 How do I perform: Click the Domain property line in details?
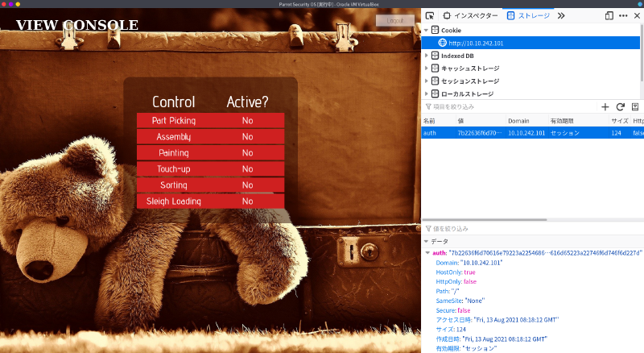[x=469, y=263]
